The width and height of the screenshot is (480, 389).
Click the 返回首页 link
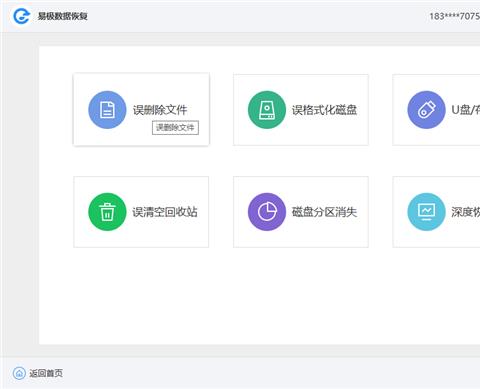[46, 373]
